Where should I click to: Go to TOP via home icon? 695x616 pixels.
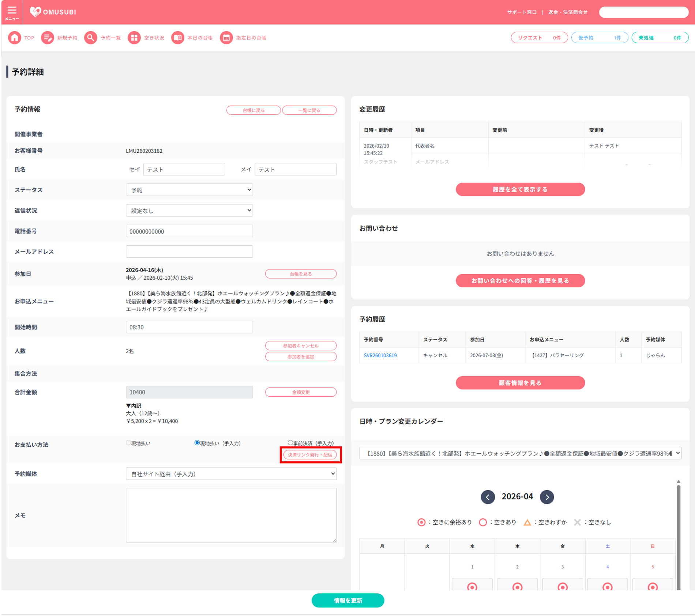pos(15,38)
